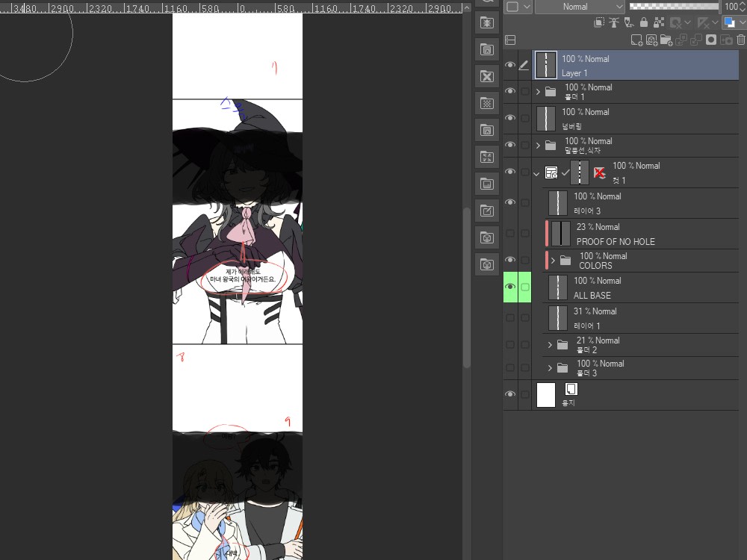Click the Delete Layer trash icon
Image resolution: width=747 pixels, height=560 pixels.
coord(741,40)
